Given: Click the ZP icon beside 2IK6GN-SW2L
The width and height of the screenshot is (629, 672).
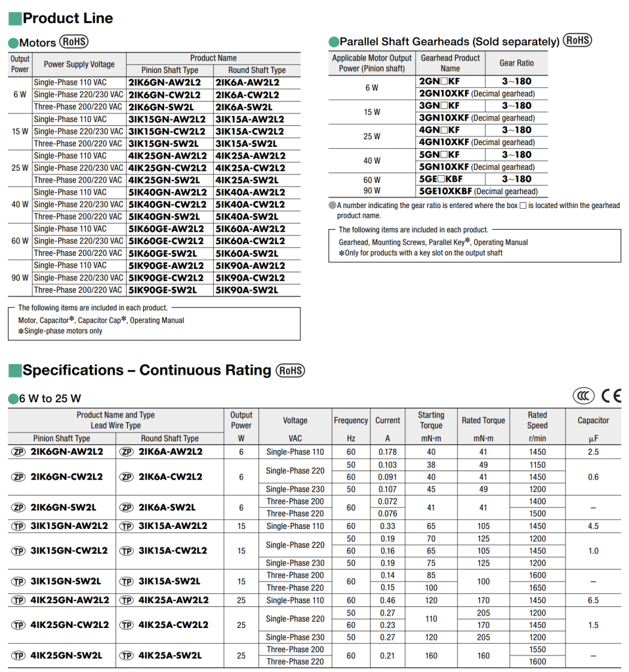Looking at the screenshot, I should (18, 507).
